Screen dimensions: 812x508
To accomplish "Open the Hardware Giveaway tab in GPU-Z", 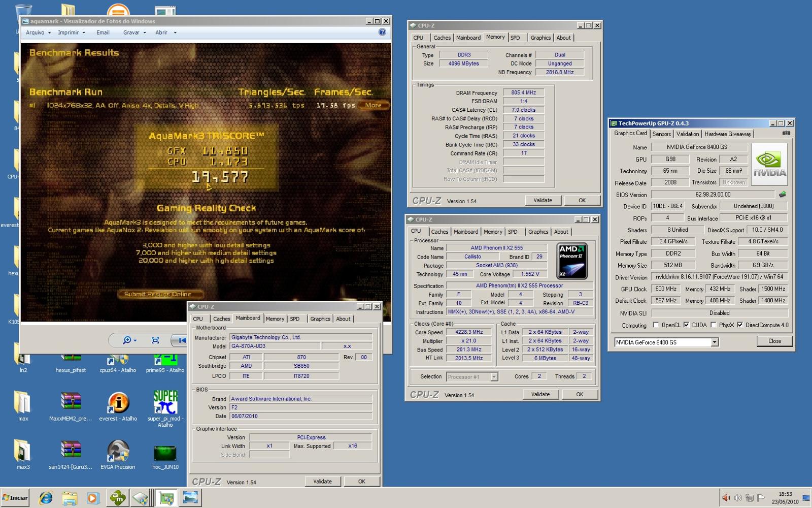I will 728,134.
